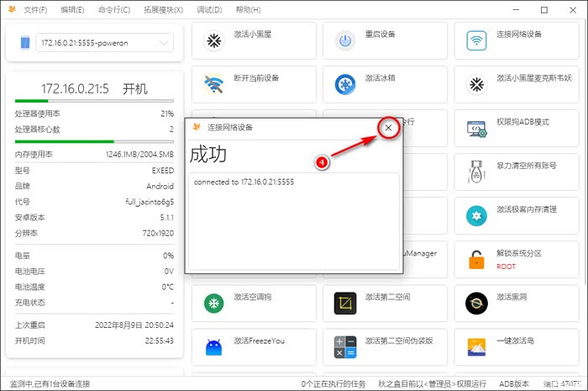Click the 一键激活岛 island icon

pos(476,346)
